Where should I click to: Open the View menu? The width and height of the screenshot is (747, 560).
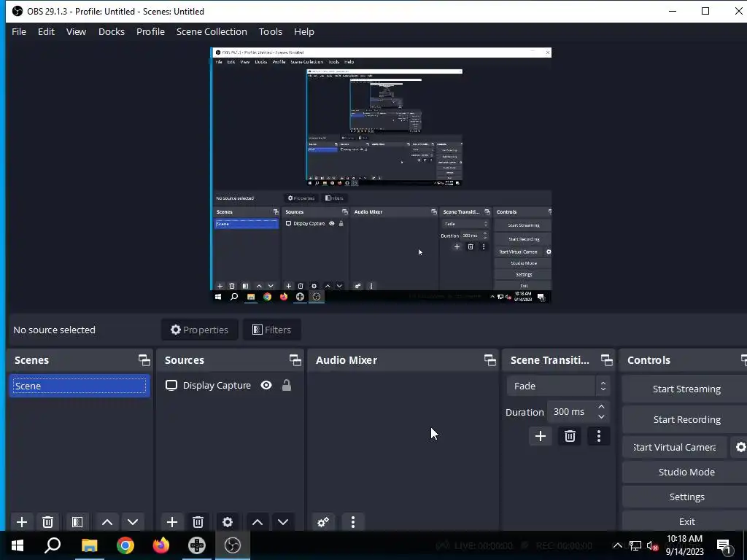click(x=76, y=31)
